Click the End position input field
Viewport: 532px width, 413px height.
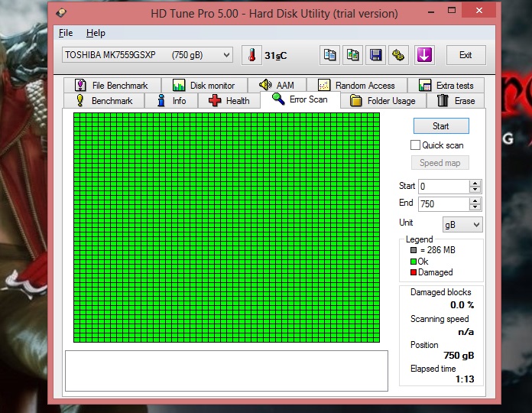pos(443,204)
